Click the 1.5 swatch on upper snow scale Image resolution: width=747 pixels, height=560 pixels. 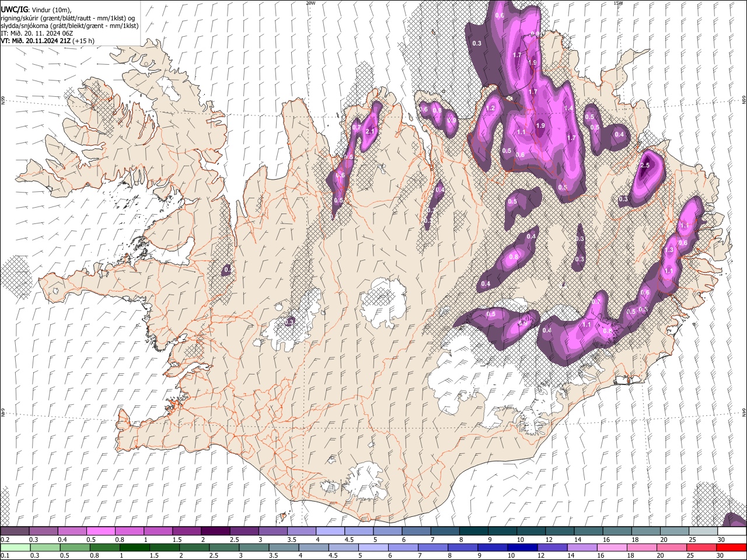(x=187, y=531)
